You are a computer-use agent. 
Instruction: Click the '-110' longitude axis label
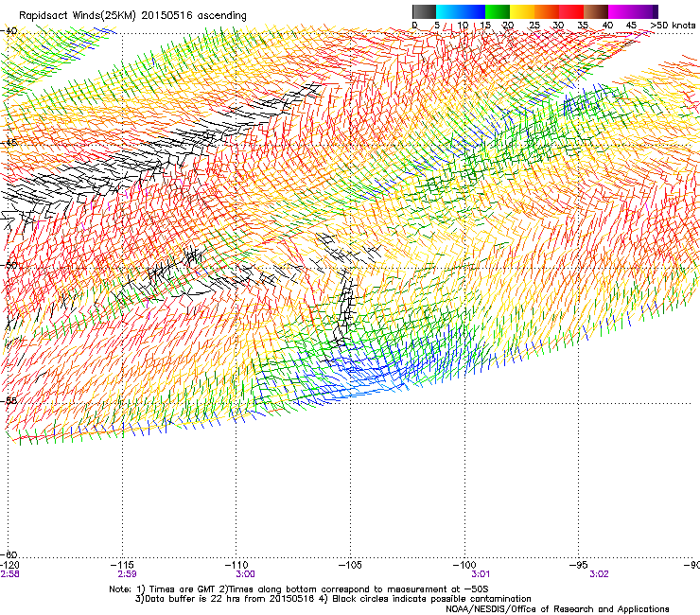[x=236, y=565]
